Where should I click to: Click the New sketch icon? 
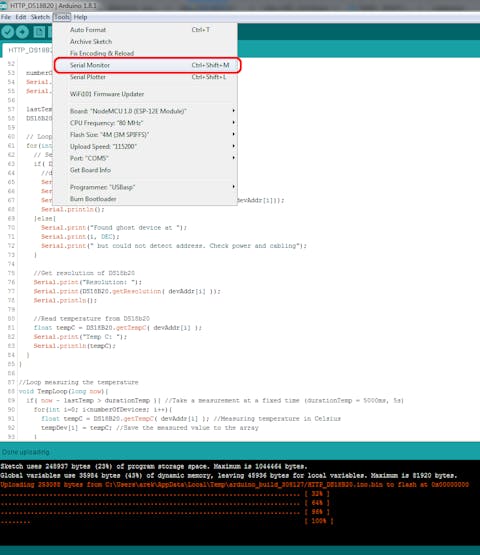(x=39, y=32)
